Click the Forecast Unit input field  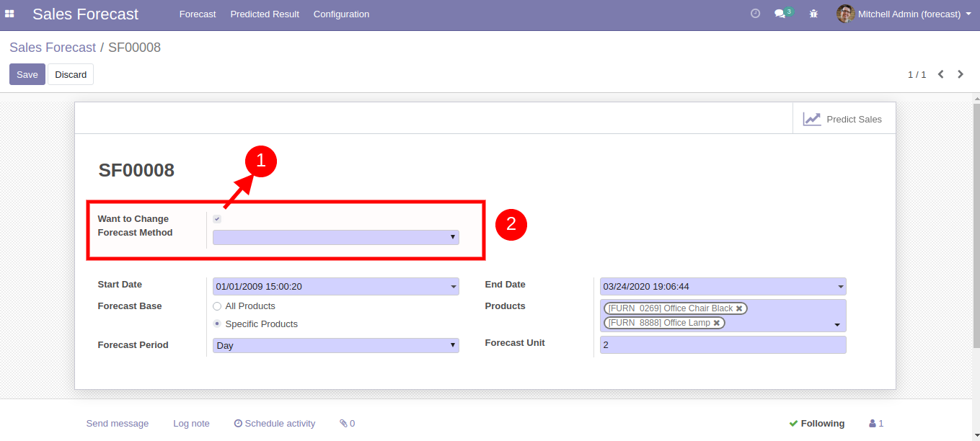[723, 345]
